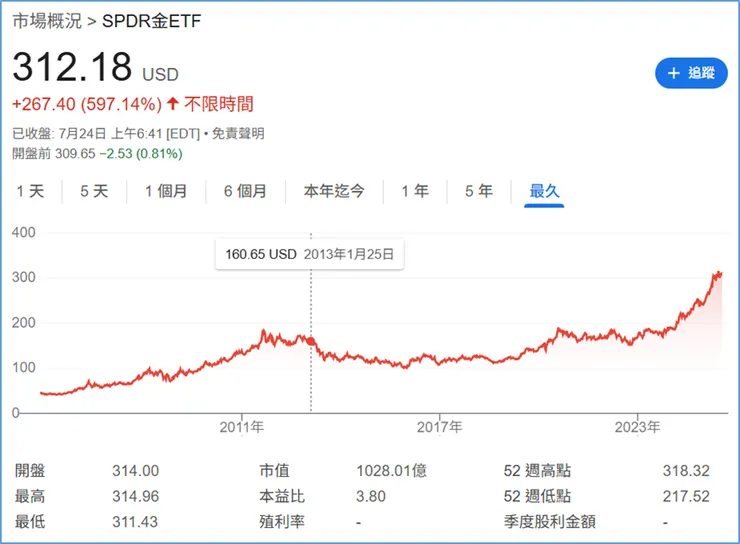This screenshot has height=544, width=740.
Task: Choose the 本年迄今 year-to-date tab
Action: coord(334,191)
